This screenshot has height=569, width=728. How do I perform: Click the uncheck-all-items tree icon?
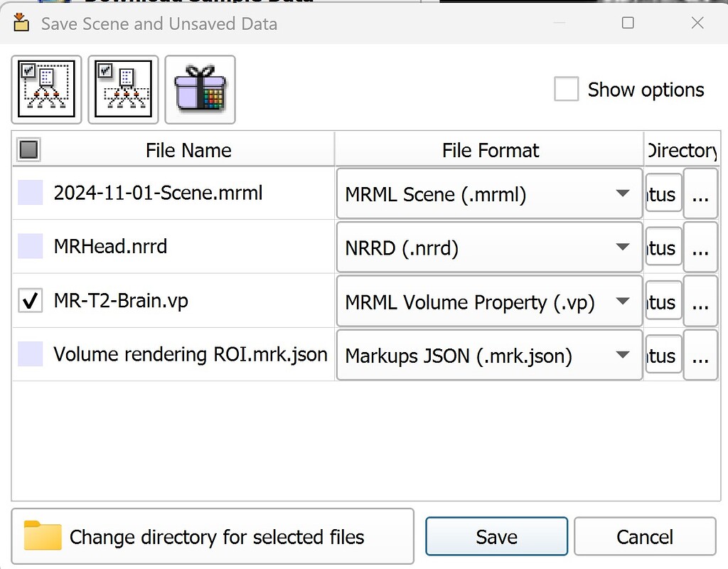pyautogui.click(x=122, y=89)
